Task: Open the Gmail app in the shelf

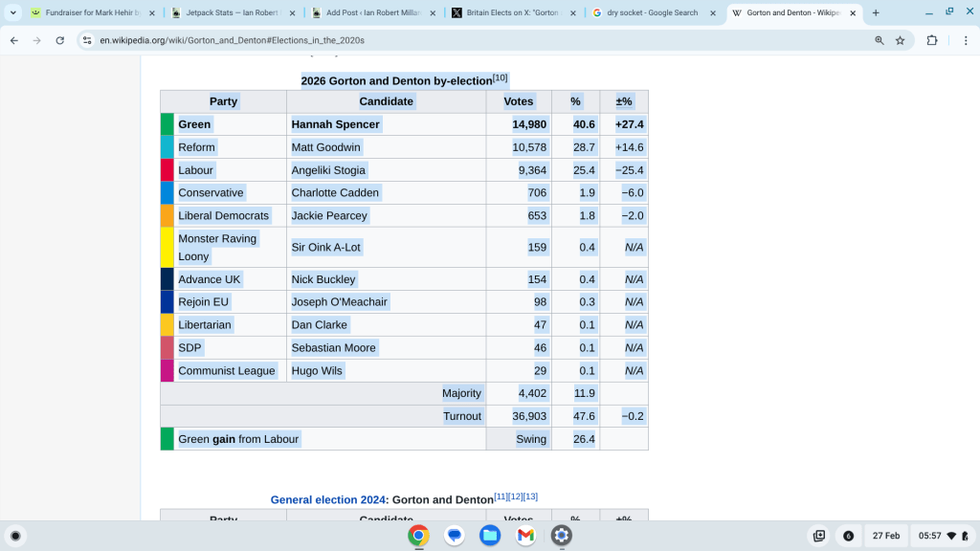Action: [525, 536]
